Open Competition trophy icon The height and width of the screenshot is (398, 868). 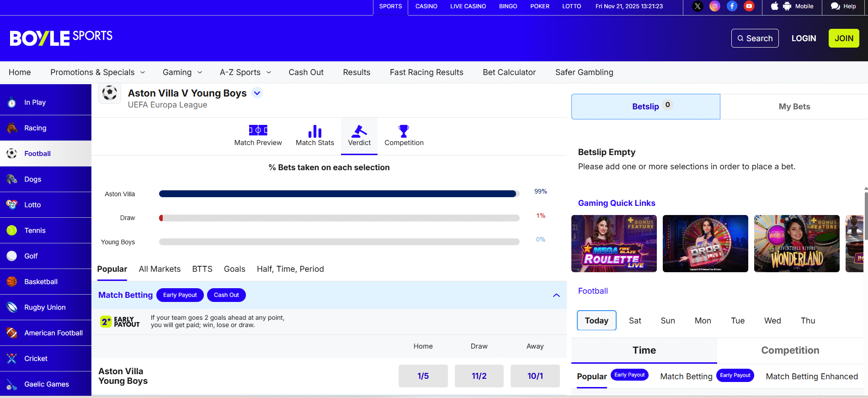tap(404, 131)
